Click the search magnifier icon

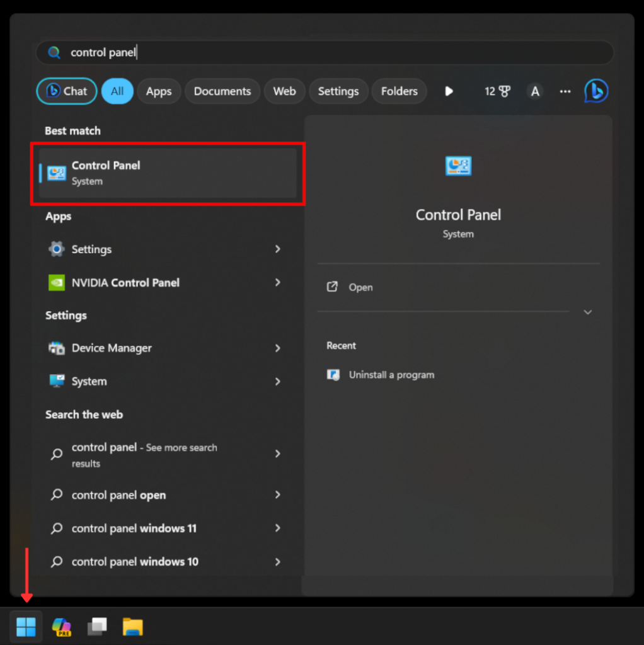54,52
